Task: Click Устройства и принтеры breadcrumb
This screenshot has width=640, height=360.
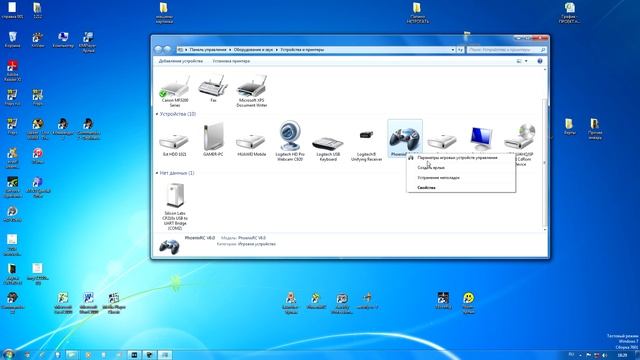Action: 302,50
